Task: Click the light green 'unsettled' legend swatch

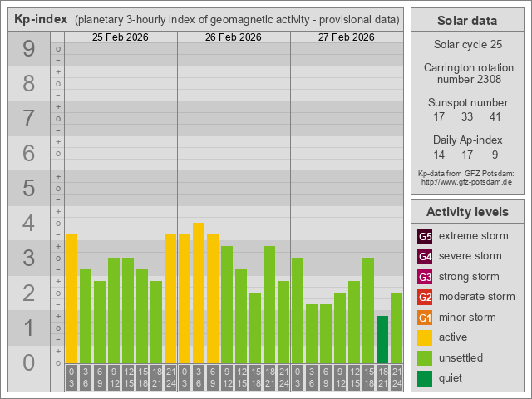Action: click(x=425, y=358)
